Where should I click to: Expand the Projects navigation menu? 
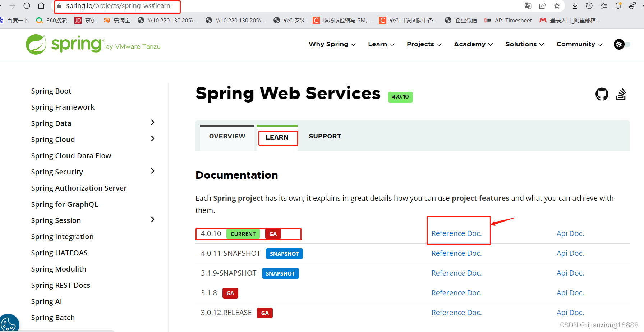click(x=424, y=44)
